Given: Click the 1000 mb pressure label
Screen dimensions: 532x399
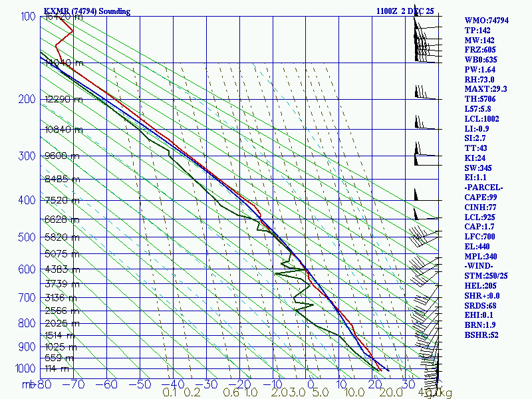Looking at the screenshot, I should point(25,368).
